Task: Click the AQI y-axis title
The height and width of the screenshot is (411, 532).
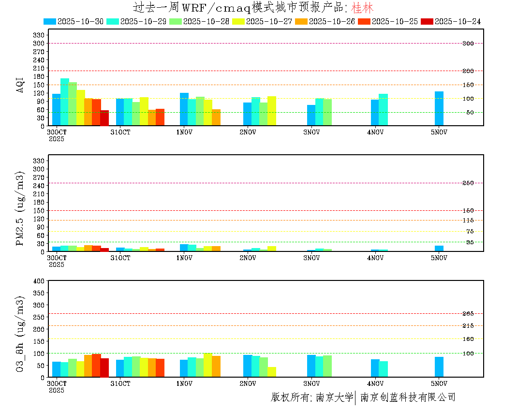Action: pyautogui.click(x=20, y=84)
